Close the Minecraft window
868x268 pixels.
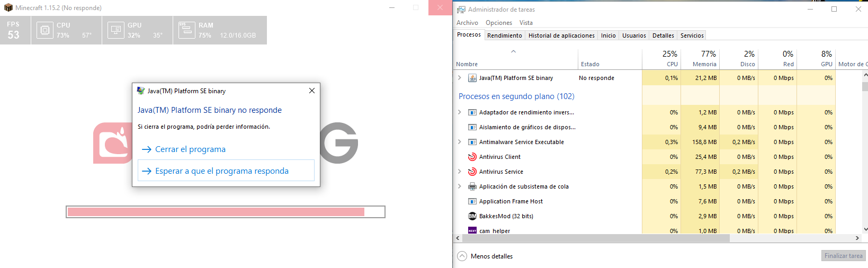pyautogui.click(x=440, y=7)
